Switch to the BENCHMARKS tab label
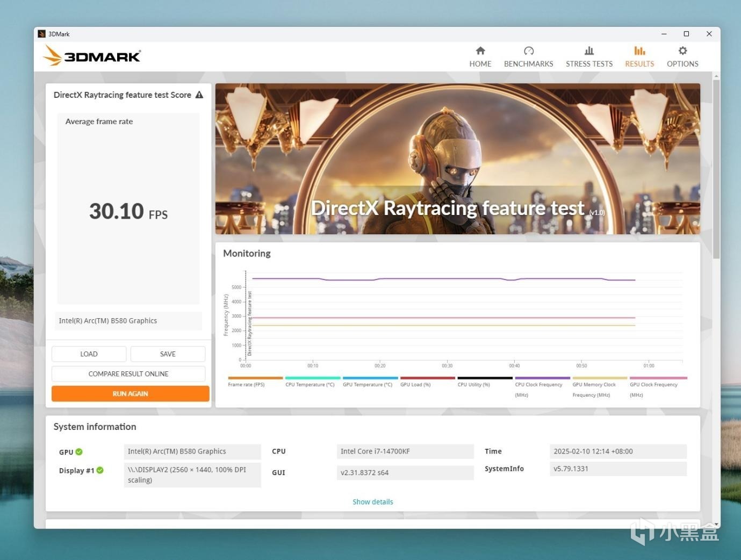The height and width of the screenshot is (560, 741). click(529, 63)
